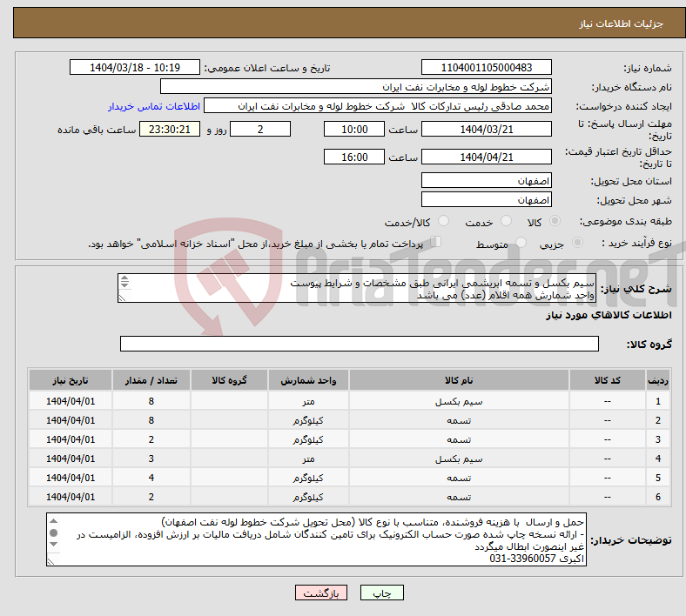This screenshot has width=686, height=616.
Task: Click the ایجاد کننده درخواست field
Action: point(378,106)
